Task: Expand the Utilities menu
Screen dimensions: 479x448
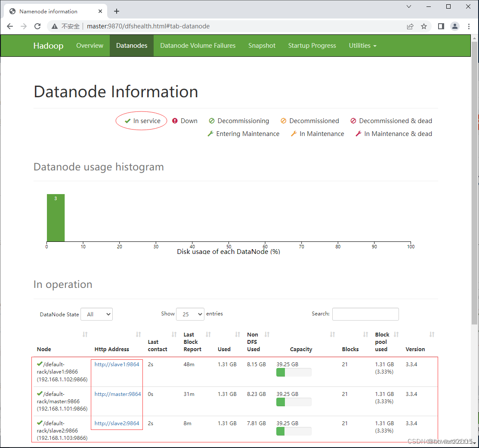Action: 362,46
